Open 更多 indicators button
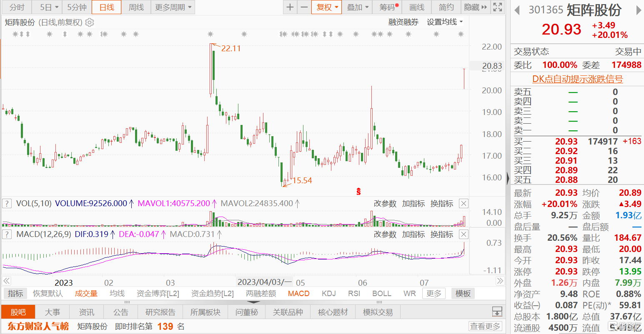This screenshot has height=334, width=644. coord(434,294)
